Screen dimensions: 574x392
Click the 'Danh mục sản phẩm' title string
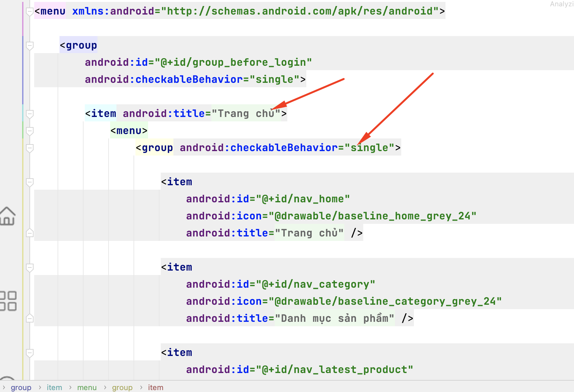334,318
